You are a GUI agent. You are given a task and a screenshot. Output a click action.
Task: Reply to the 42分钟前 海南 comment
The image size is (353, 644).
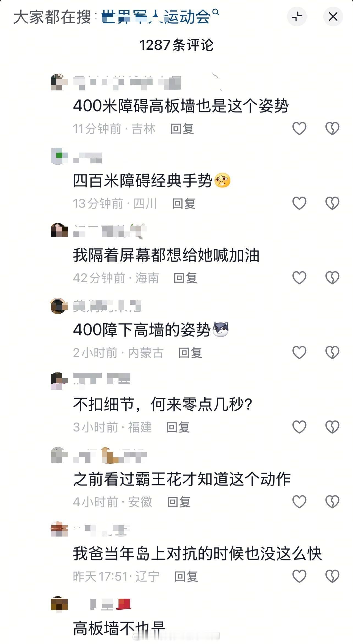[185, 278]
